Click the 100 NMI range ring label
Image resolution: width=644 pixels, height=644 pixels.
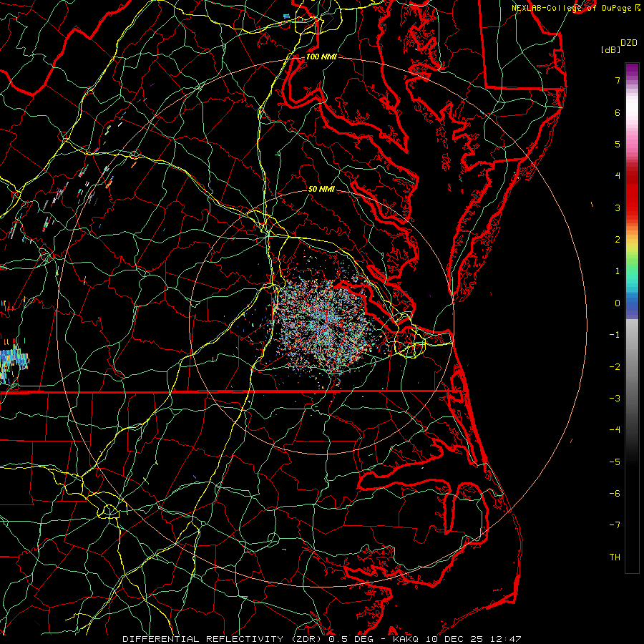coord(321,57)
